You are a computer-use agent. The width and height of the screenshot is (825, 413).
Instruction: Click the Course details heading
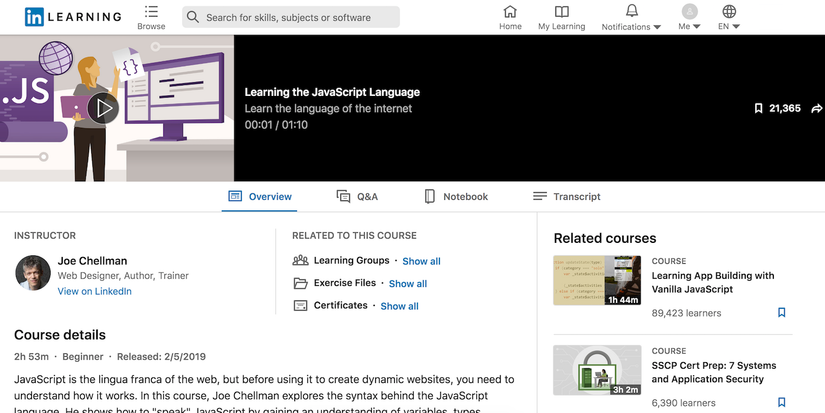(x=59, y=335)
